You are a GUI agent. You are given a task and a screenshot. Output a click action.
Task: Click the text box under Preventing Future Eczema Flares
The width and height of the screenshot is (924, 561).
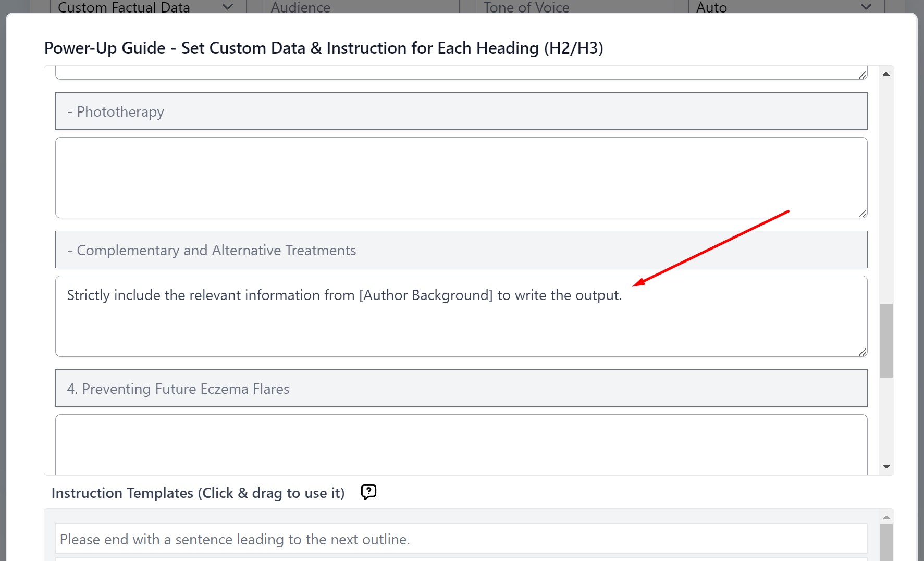(x=461, y=444)
